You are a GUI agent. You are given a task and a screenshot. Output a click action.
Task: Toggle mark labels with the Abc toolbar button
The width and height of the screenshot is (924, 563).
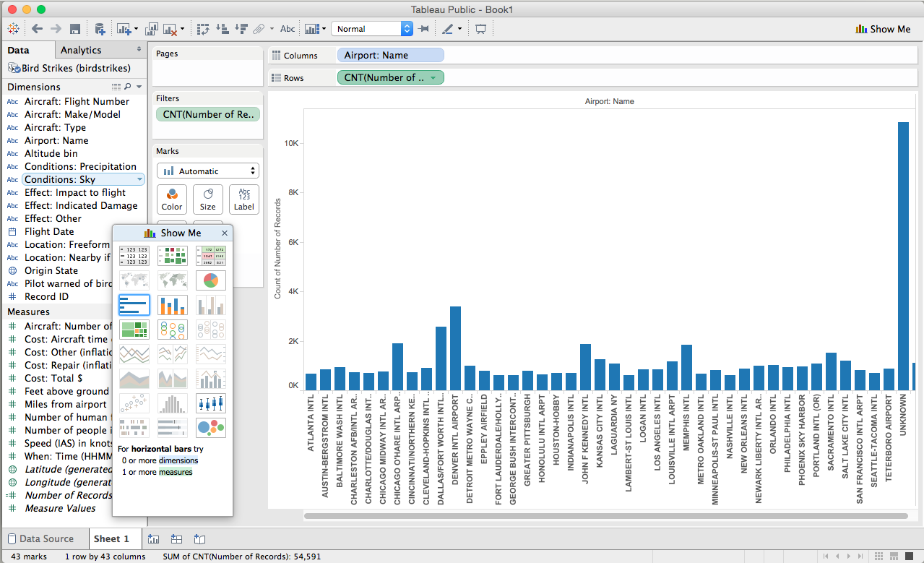click(288, 29)
